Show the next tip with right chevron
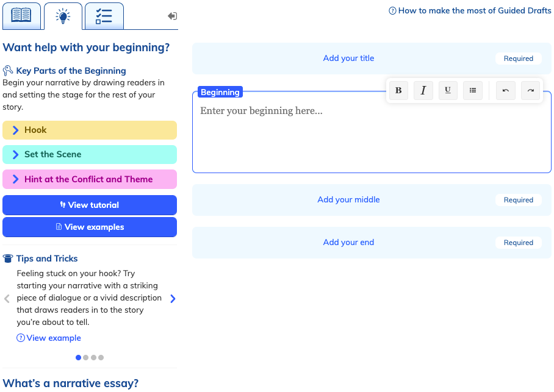 point(173,299)
